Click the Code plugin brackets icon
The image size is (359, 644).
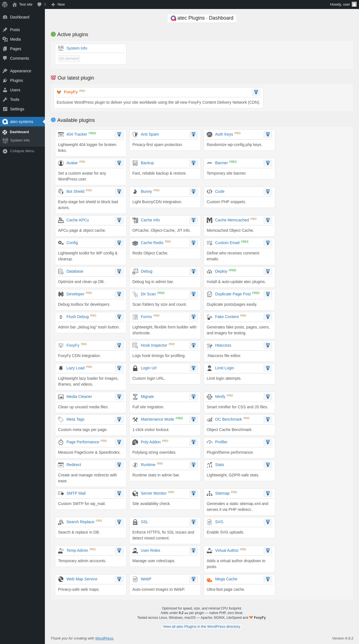point(210,191)
